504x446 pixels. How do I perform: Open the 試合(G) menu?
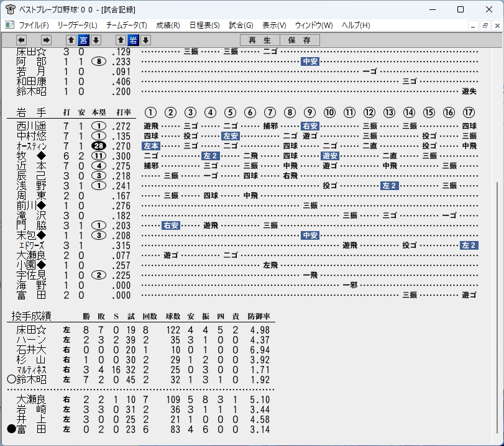pyautogui.click(x=241, y=25)
